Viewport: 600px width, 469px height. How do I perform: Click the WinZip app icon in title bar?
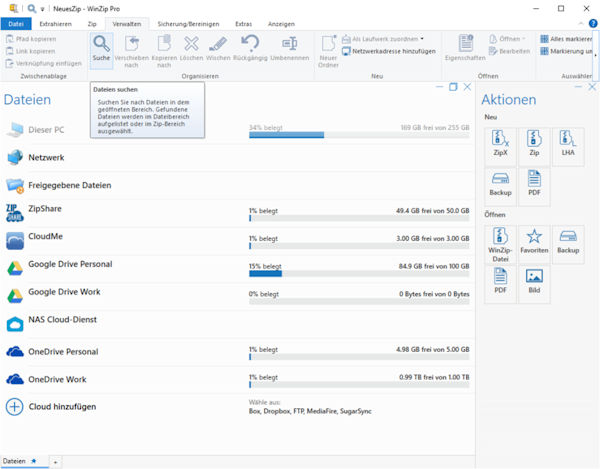click(x=14, y=8)
